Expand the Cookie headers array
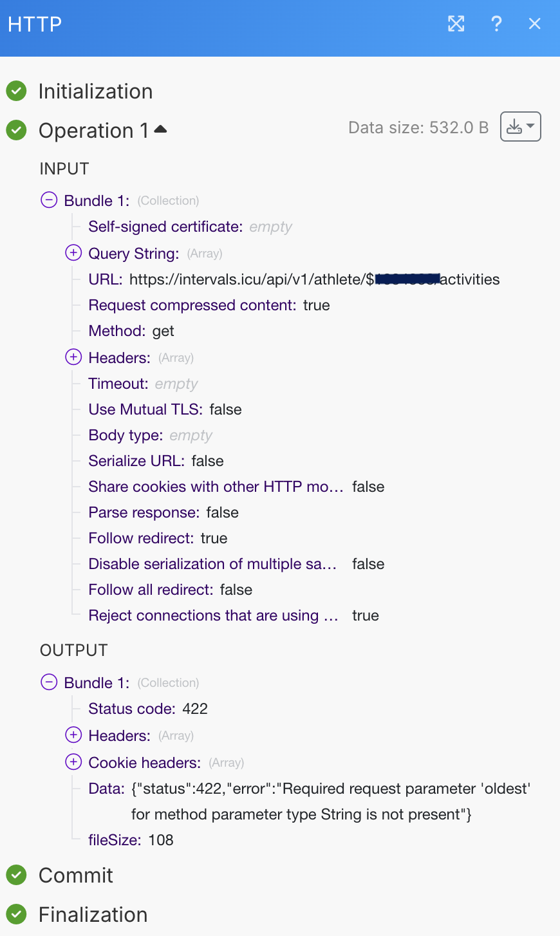 point(73,762)
